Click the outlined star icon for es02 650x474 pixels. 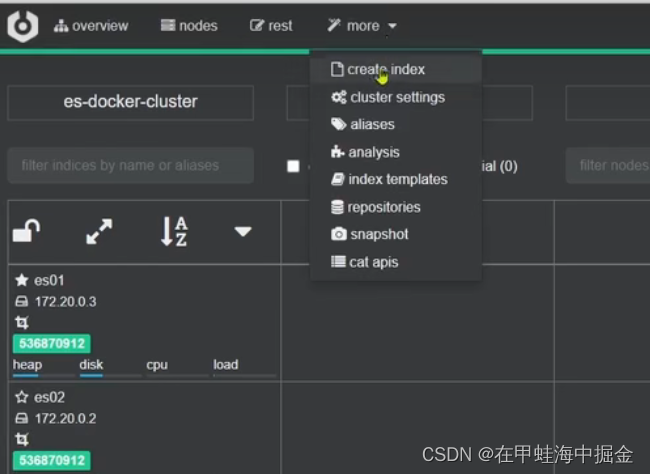point(22,397)
